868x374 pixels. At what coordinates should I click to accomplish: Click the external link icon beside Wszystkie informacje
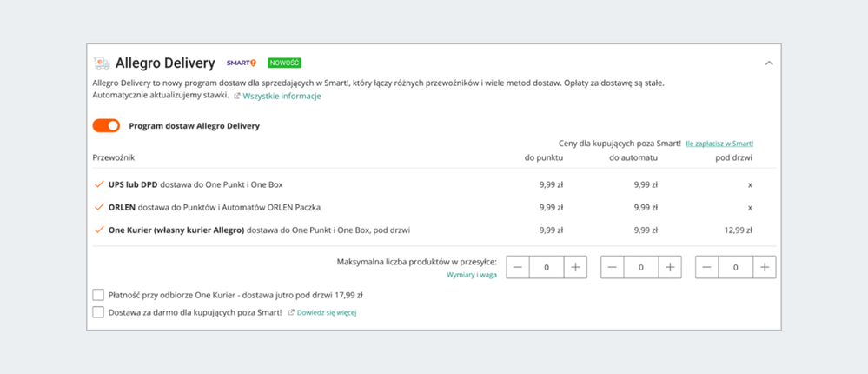pos(237,97)
